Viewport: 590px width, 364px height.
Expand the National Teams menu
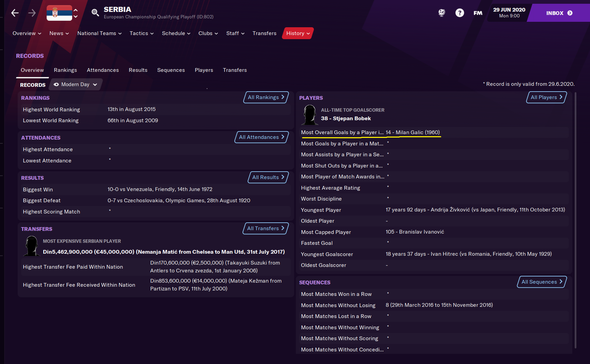[x=99, y=33]
